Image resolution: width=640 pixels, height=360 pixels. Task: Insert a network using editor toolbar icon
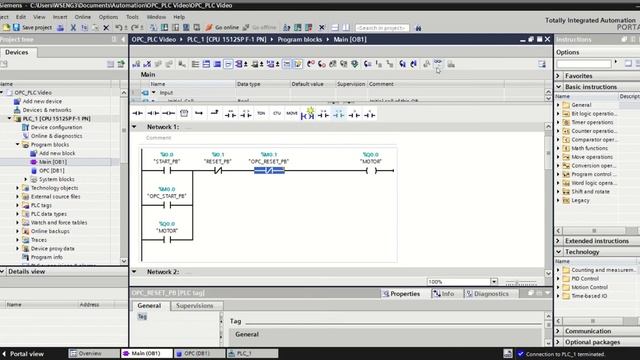tap(136, 64)
